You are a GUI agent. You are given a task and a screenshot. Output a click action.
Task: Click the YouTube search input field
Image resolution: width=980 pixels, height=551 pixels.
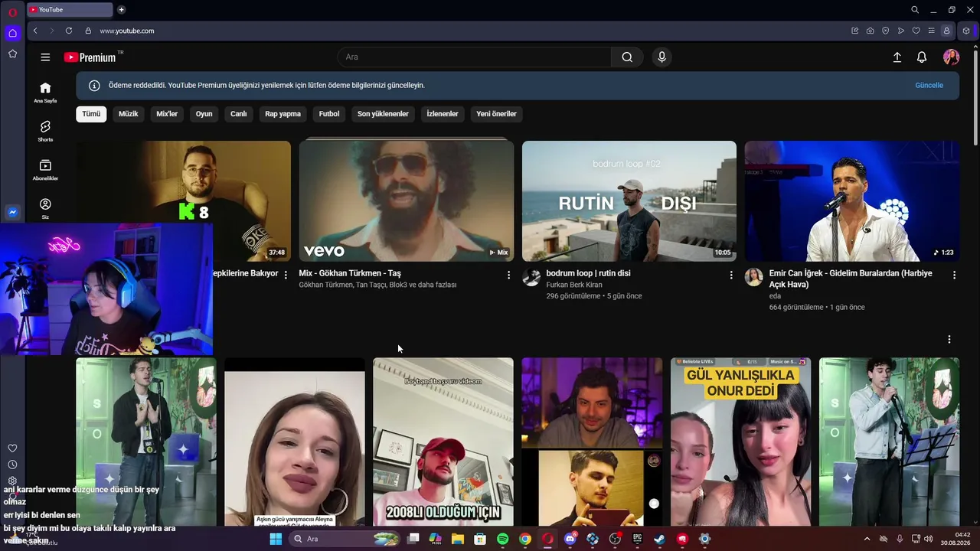[475, 57]
